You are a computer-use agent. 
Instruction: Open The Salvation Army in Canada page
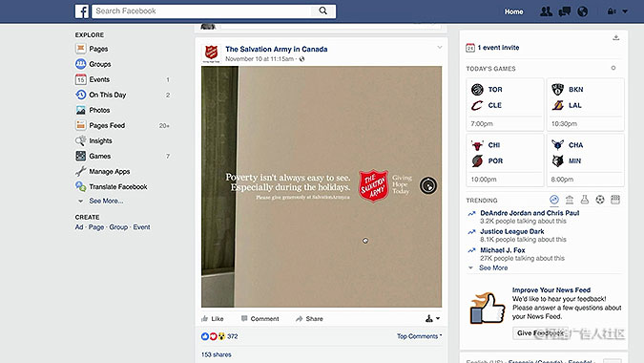(x=277, y=49)
